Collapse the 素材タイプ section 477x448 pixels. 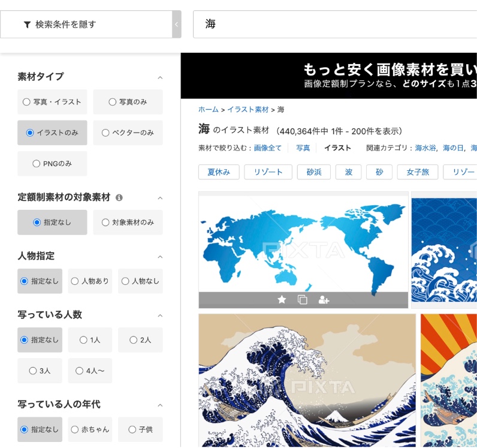[160, 77]
